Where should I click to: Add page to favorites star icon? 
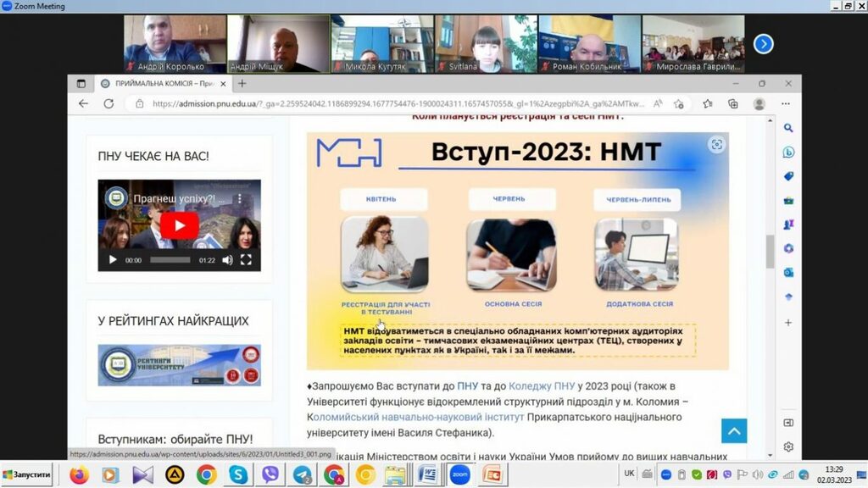708,103
